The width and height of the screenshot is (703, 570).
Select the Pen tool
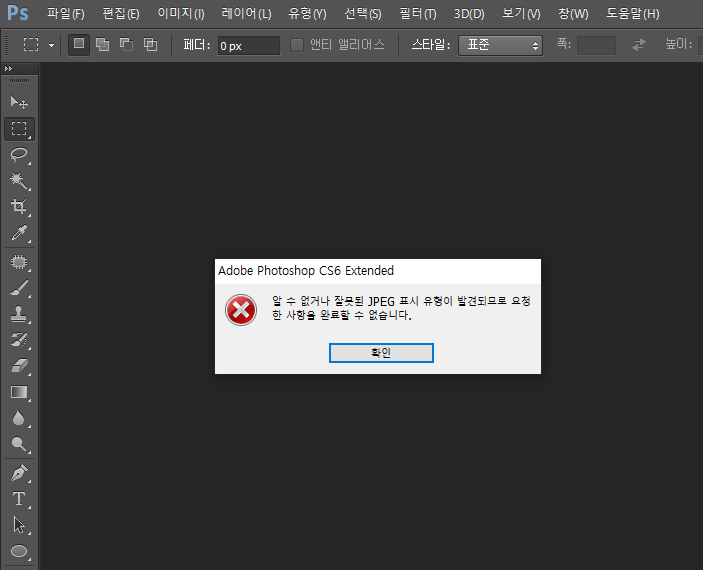[19, 473]
